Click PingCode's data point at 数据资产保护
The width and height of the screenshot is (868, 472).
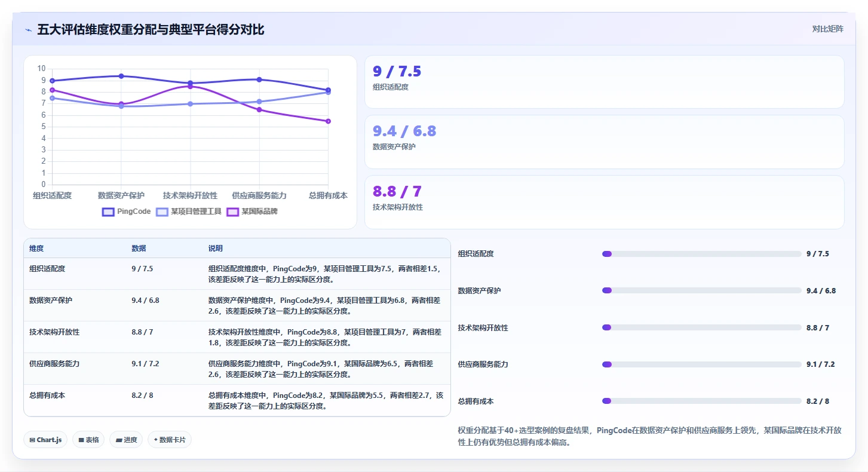tap(121, 76)
